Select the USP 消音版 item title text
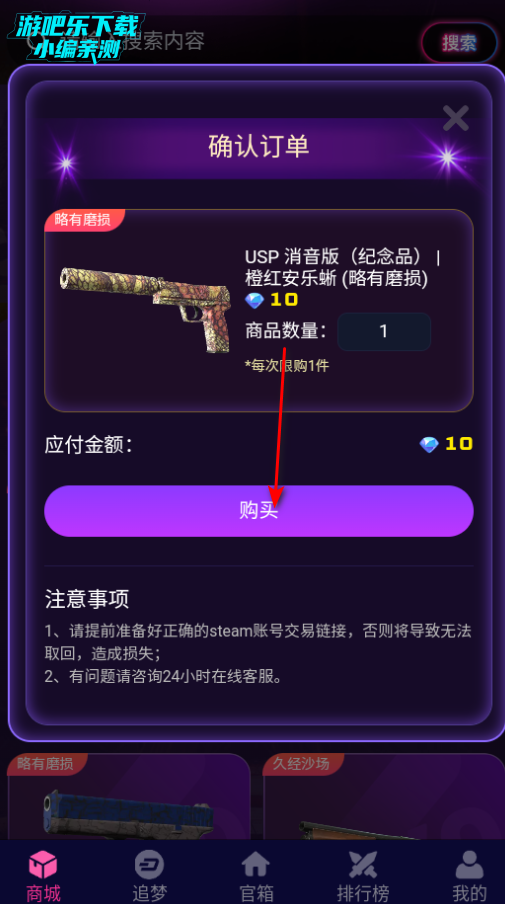 click(x=342, y=268)
